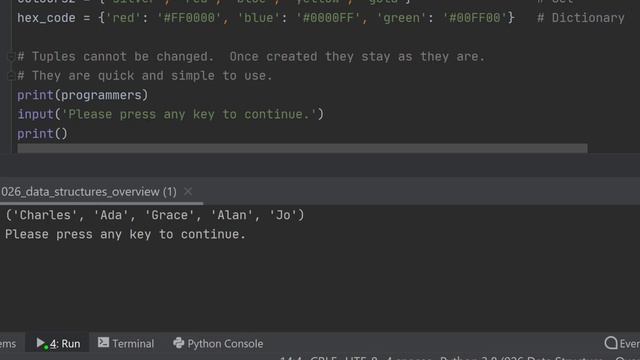Click the '#00FF00' hex string in the editor
640x360 pixels.
click(475, 18)
